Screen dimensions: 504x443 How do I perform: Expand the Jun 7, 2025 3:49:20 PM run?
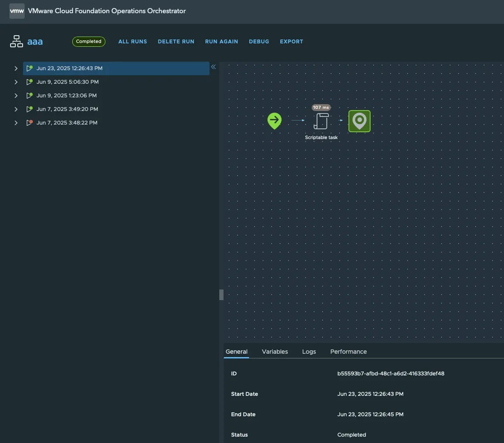tap(16, 109)
